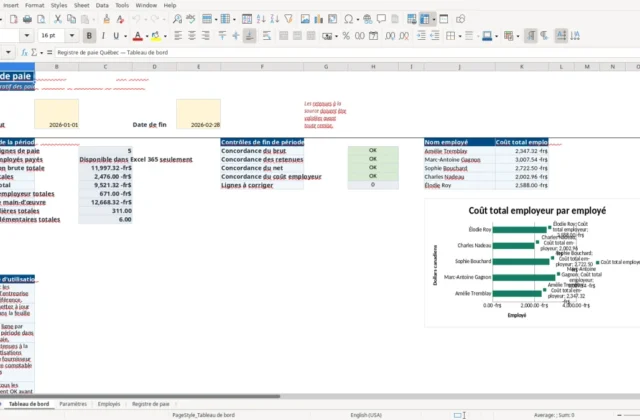Insert a chart
This screenshot has height=420, width=640.
click(x=318, y=19)
